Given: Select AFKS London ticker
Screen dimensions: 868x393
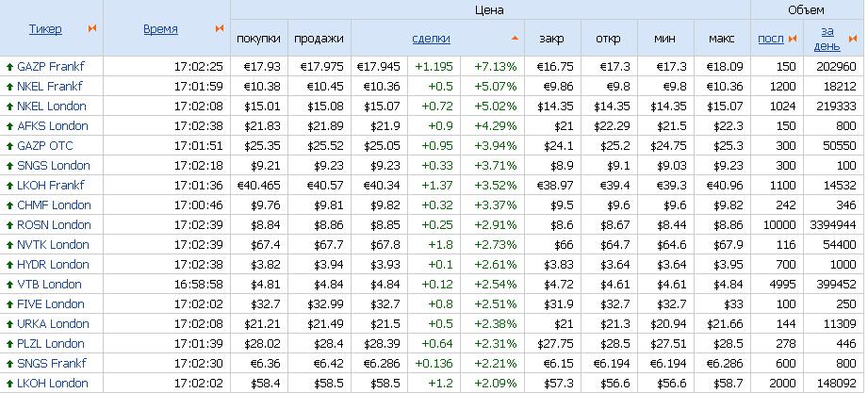Looking at the screenshot, I should pos(52,125).
